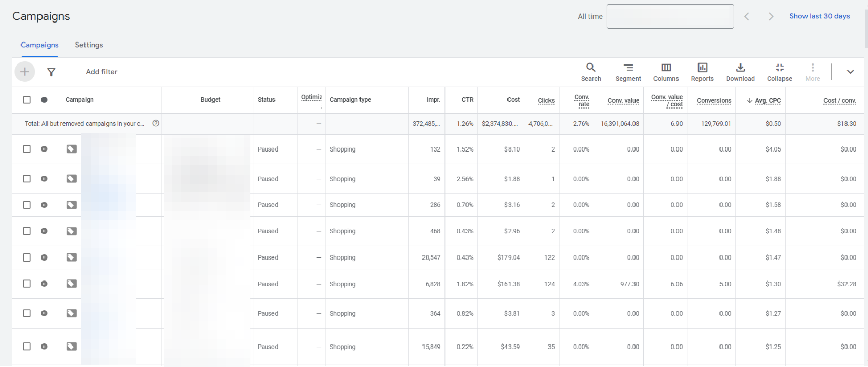Collapse the table view
Screen dimensions: 868x367
(x=779, y=72)
